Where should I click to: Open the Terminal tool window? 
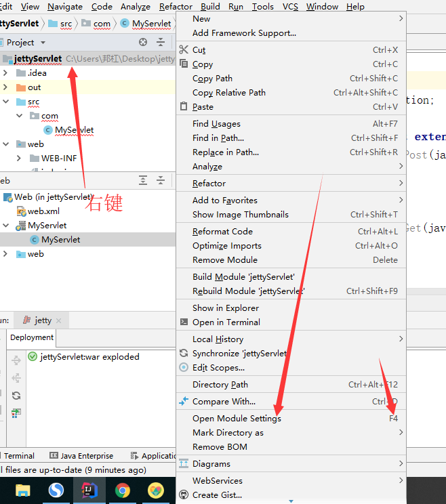(x=19, y=455)
